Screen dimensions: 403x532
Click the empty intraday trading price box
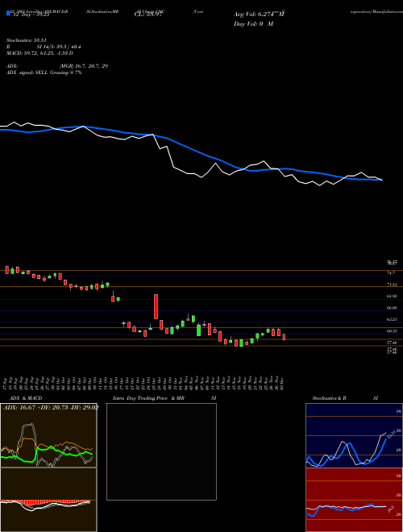(x=161, y=451)
